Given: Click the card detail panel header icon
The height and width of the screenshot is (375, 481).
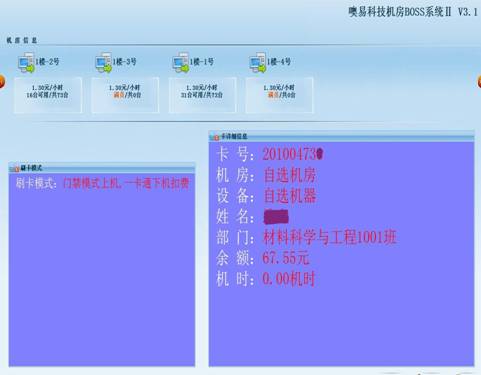Looking at the screenshot, I should [214, 136].
